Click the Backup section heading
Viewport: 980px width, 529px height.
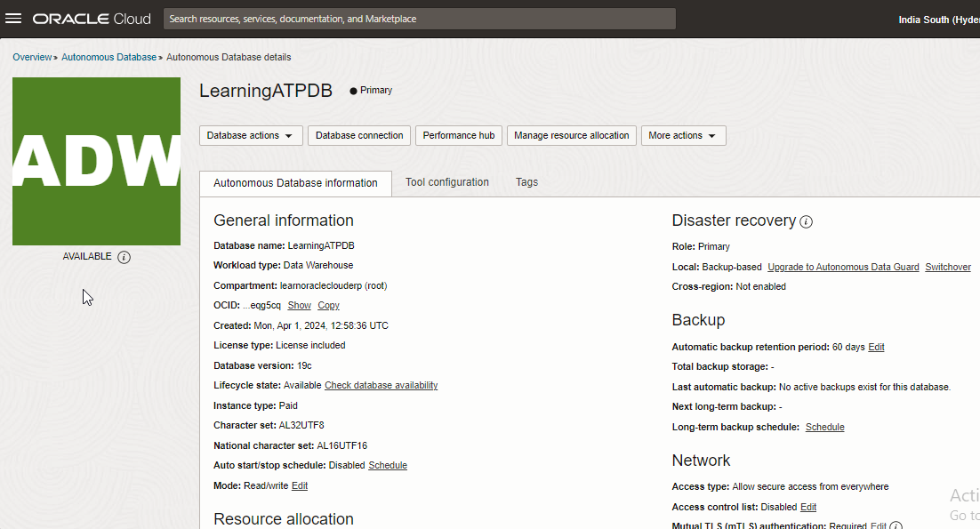click(x=698, y=320)
